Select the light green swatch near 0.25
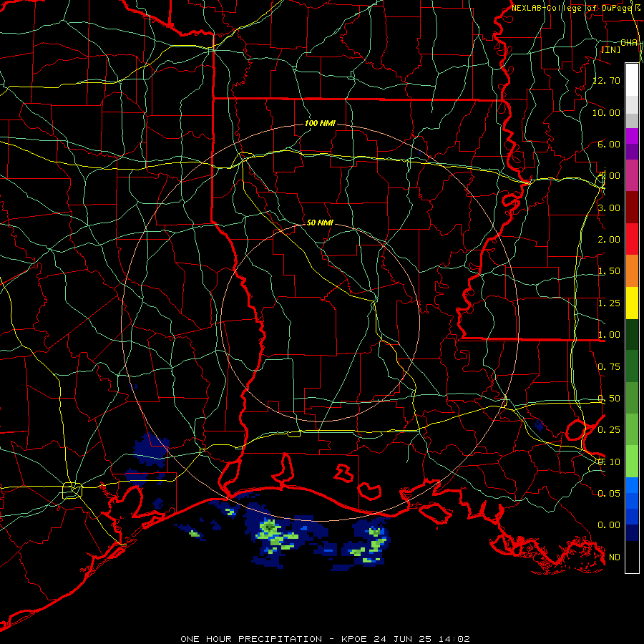 (x=632, y=430)
